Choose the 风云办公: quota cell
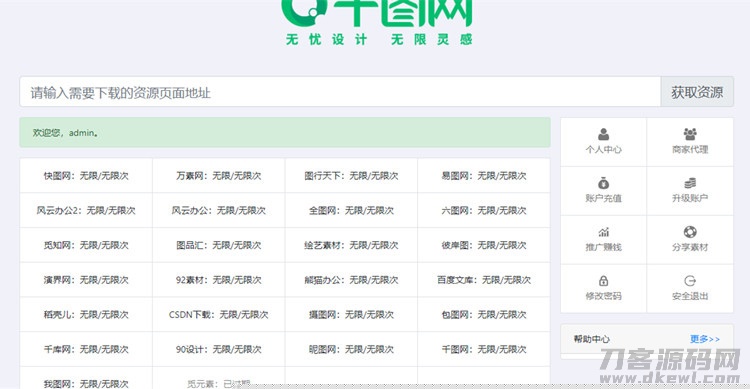The width and height of the screenshot is (750, 389). (x=219, y=210)
